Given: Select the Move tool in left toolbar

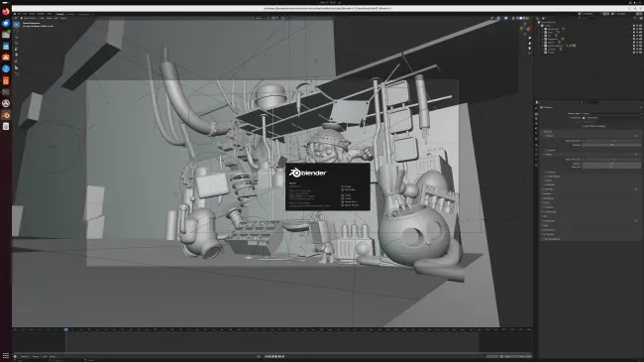Looking at the screenshot, I should point(17,37).
